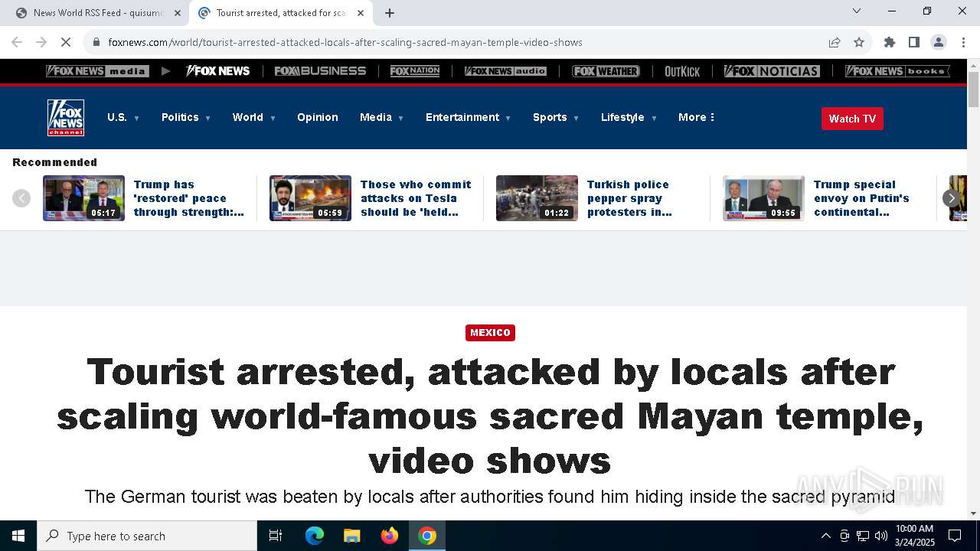Click the taskbar search box
The image size is (980, 551).
[x=147, y=536]
